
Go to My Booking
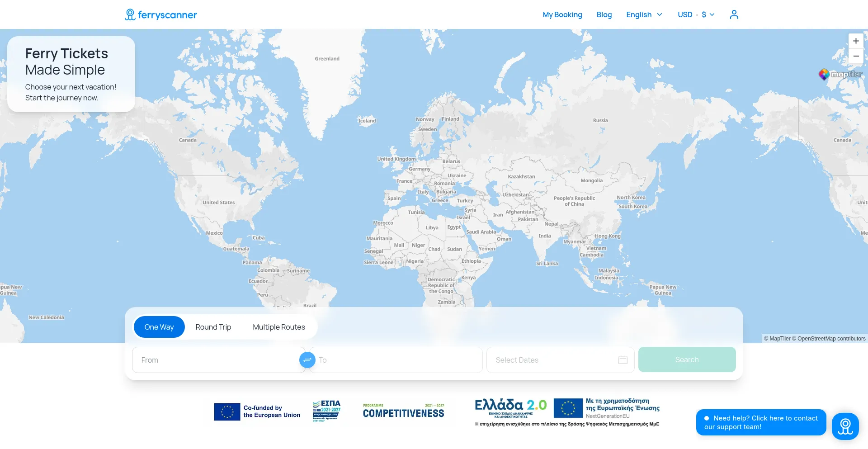tap(562, 14)
